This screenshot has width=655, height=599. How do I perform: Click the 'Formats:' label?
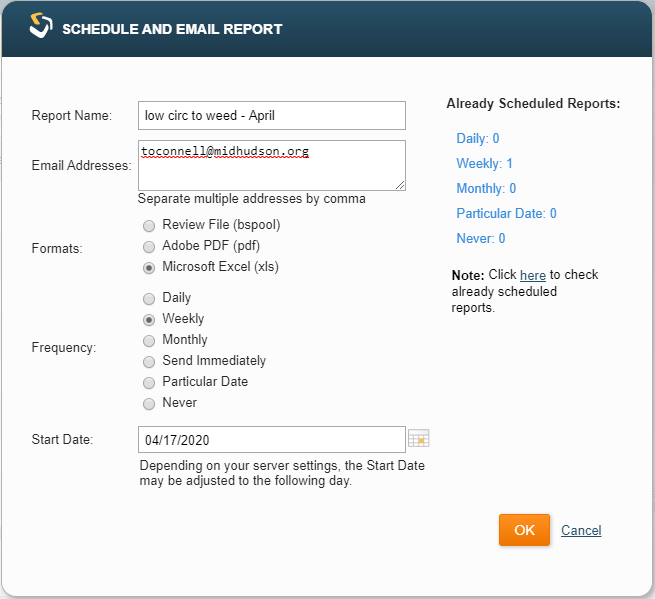pos(57,249)
